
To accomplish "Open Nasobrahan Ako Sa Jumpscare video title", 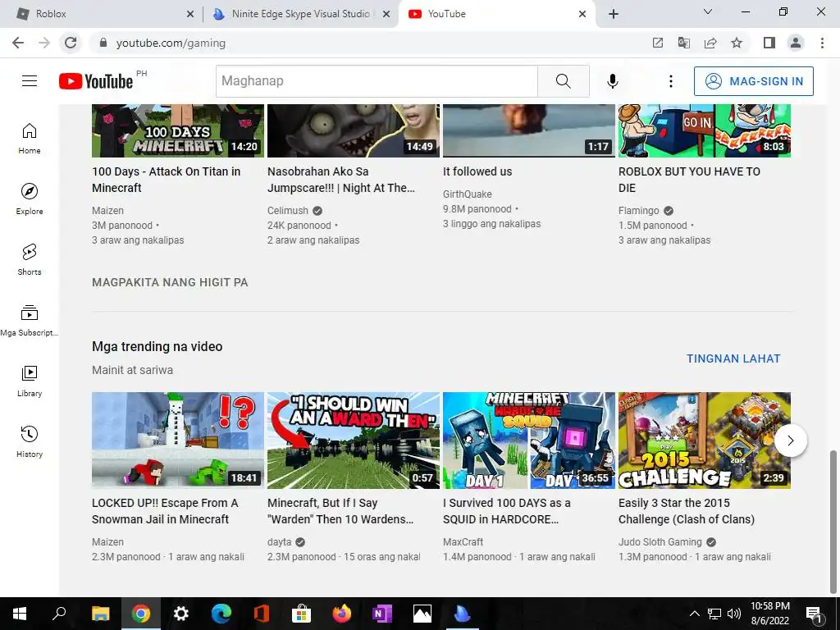I will pos(340,180).
